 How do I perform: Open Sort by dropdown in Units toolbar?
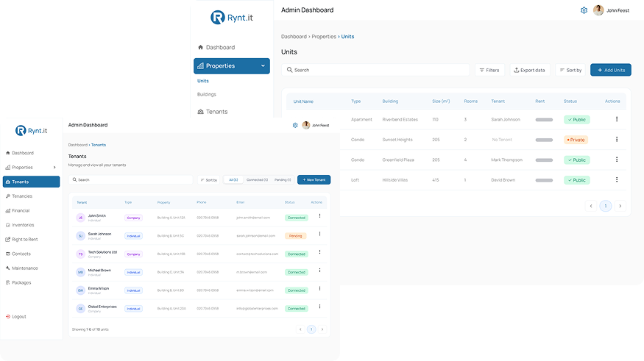[570, 70]
